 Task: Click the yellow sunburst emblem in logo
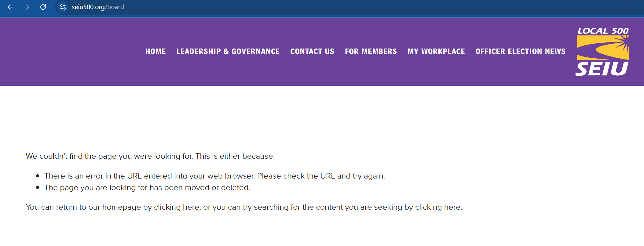click(x=602, y=47)
